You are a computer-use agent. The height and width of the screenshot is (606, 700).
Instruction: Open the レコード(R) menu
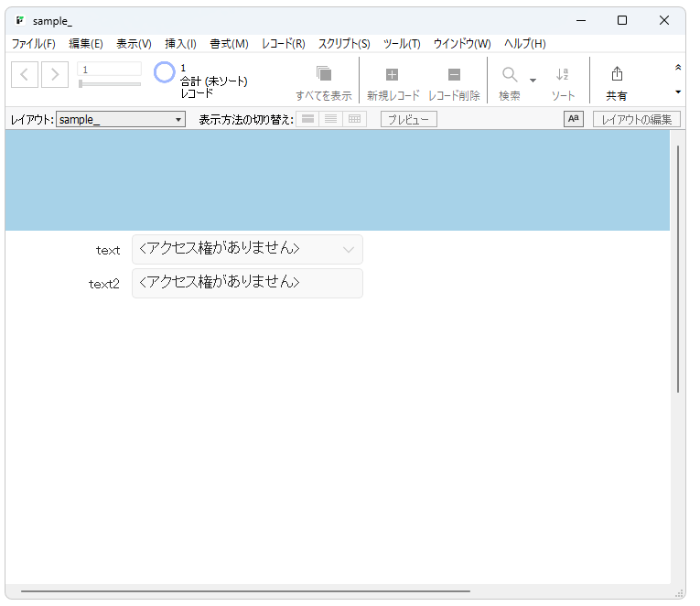click(284, 44)
